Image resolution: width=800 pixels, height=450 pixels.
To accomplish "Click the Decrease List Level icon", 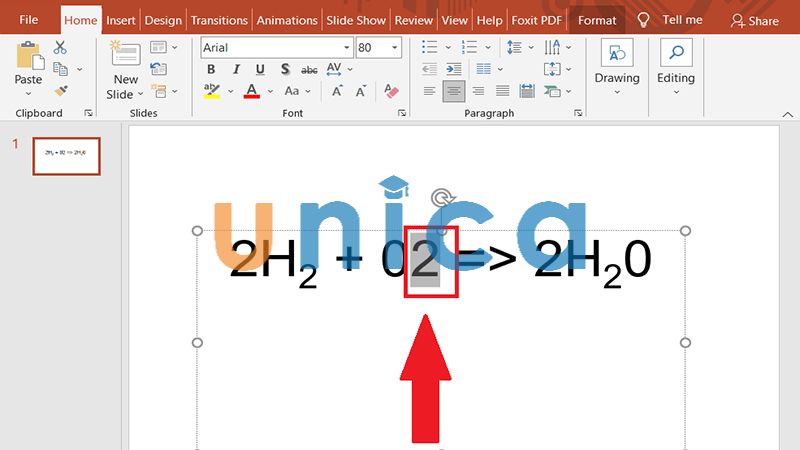I will pos(429,69).
